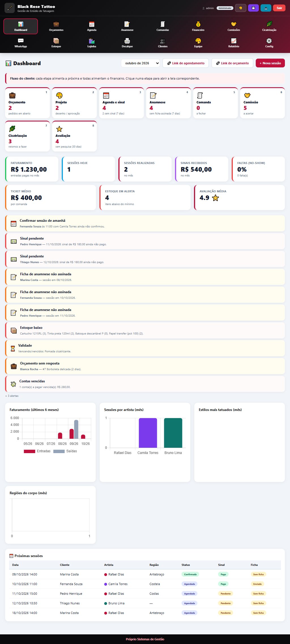Click Bruno Lima in the sessions table
The height and width of the screenshot is (644, 290).
116,603
